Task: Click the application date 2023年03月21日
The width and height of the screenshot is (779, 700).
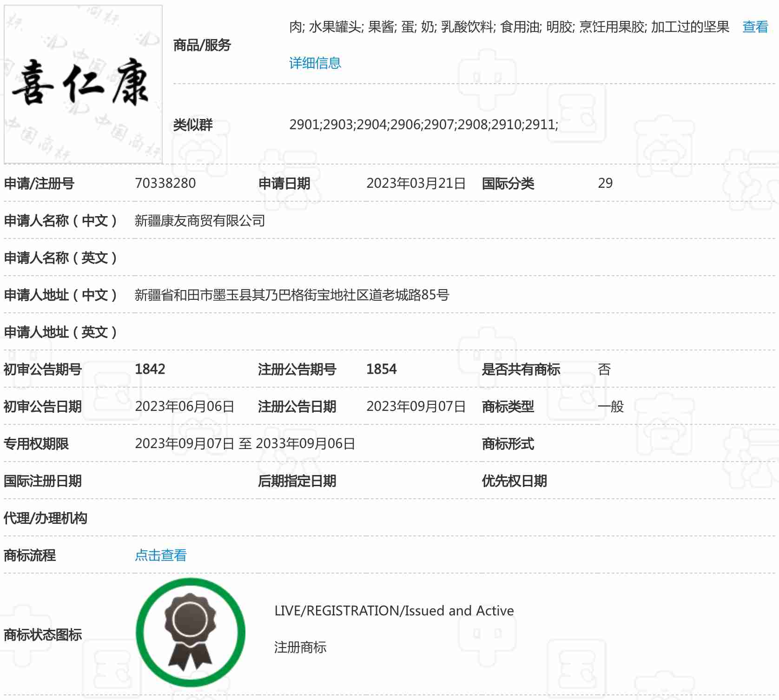Action: (x=416, y=183)
